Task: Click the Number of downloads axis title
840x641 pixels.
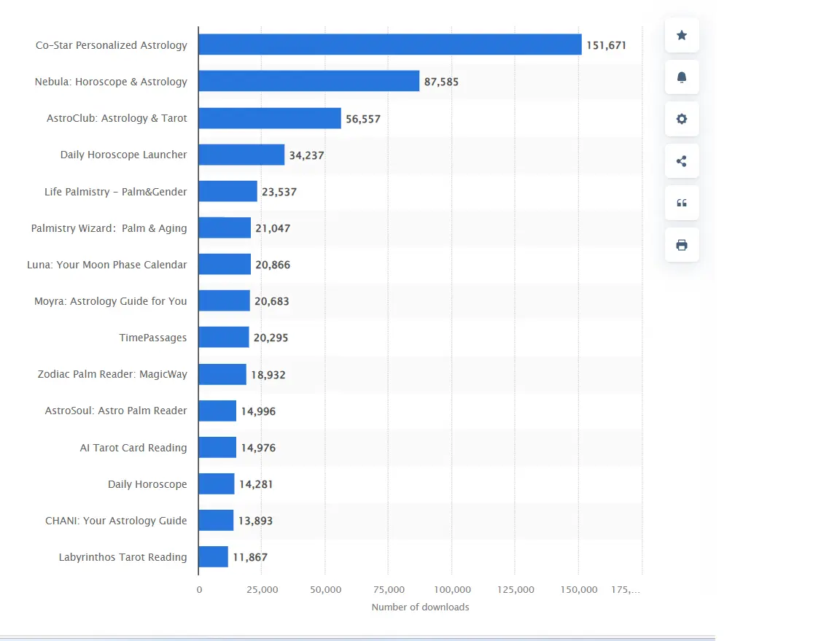Action: click(420, 607)
